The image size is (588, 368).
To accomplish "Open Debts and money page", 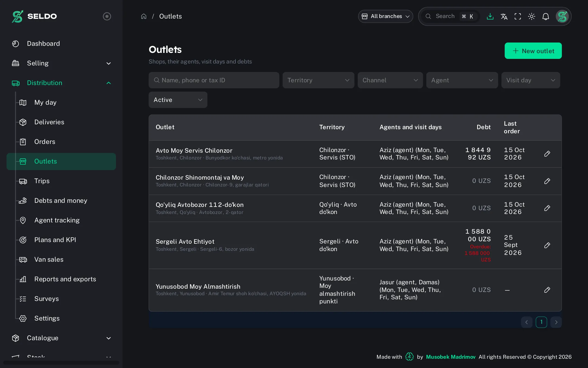I will tap(61, 201).
